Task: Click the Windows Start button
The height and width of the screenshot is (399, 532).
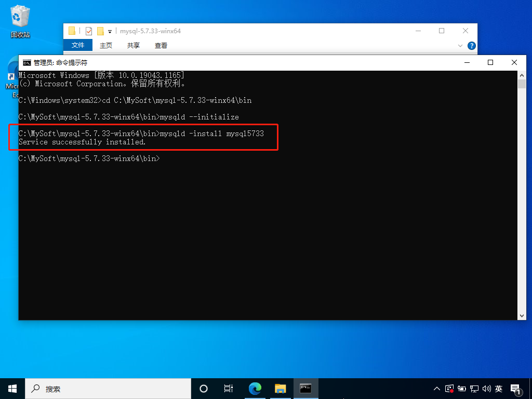Action: pyautogui.click(x=12, y=389)
